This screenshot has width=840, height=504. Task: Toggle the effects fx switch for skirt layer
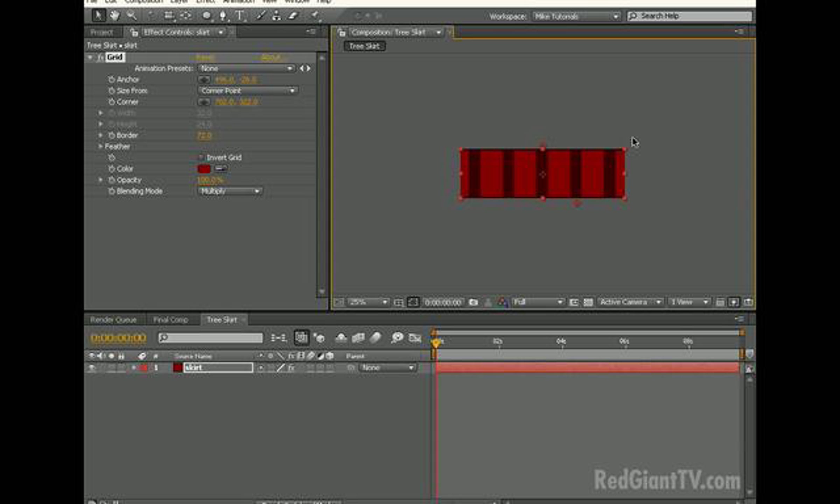291,368
